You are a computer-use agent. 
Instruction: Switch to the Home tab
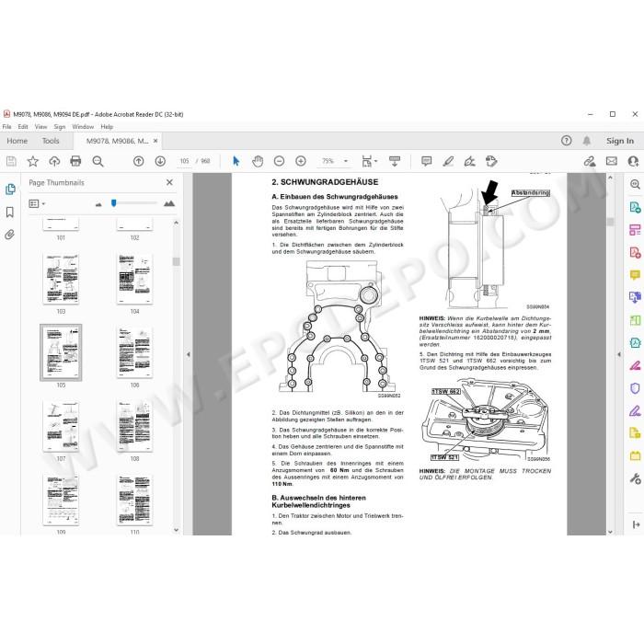[x=17, y=141]
